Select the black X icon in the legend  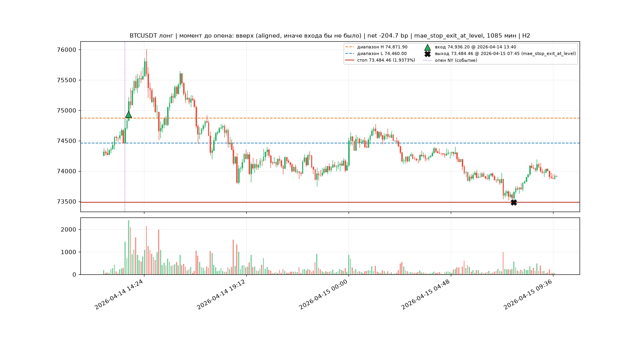coord(427,54)
